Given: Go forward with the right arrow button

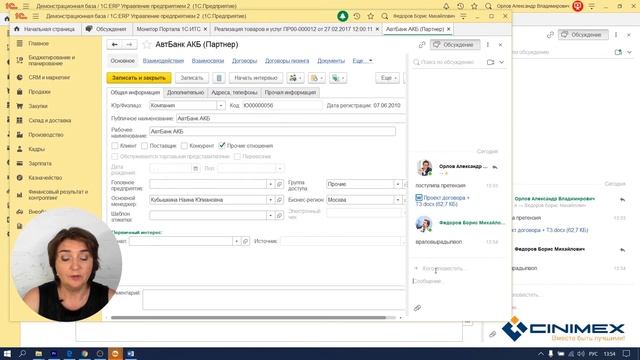Looking at the screenshot, I should (129, 44).
